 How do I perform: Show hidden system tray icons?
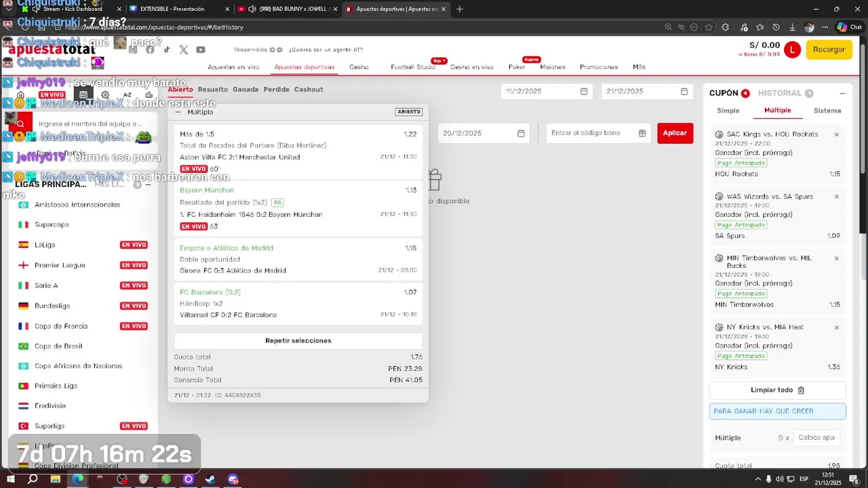click(758, 479)
